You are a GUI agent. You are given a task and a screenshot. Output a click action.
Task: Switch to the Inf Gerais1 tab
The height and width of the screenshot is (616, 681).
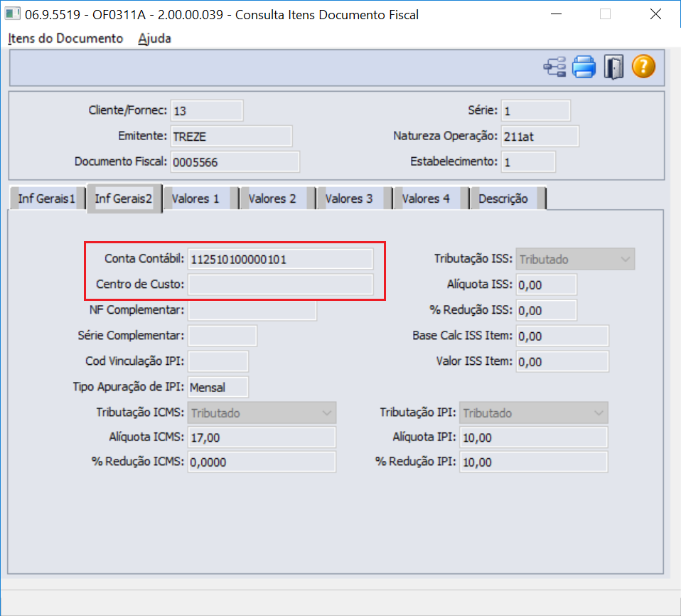coord(46,198)
